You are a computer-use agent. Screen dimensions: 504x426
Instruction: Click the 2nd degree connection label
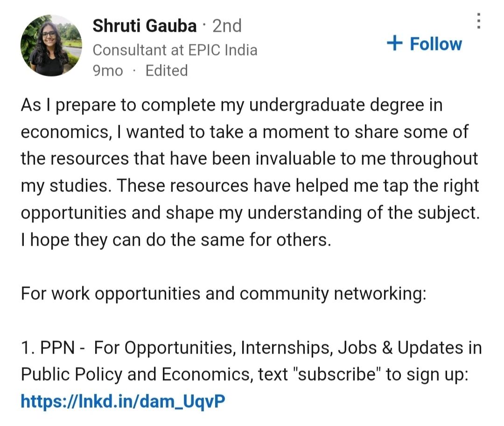click(227, 26)
